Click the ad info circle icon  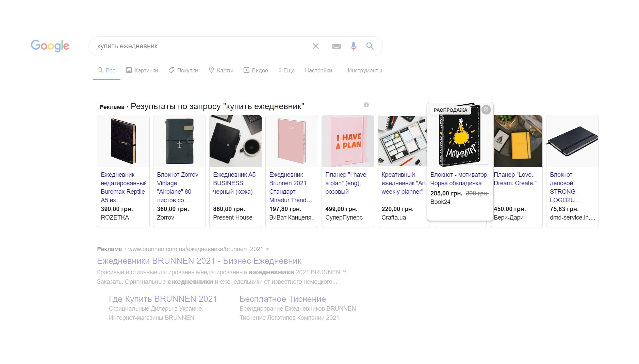point(366,105)
